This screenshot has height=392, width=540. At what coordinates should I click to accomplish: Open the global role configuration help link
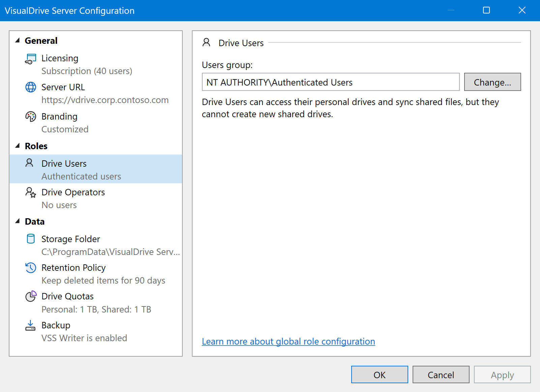click(288, 341)
